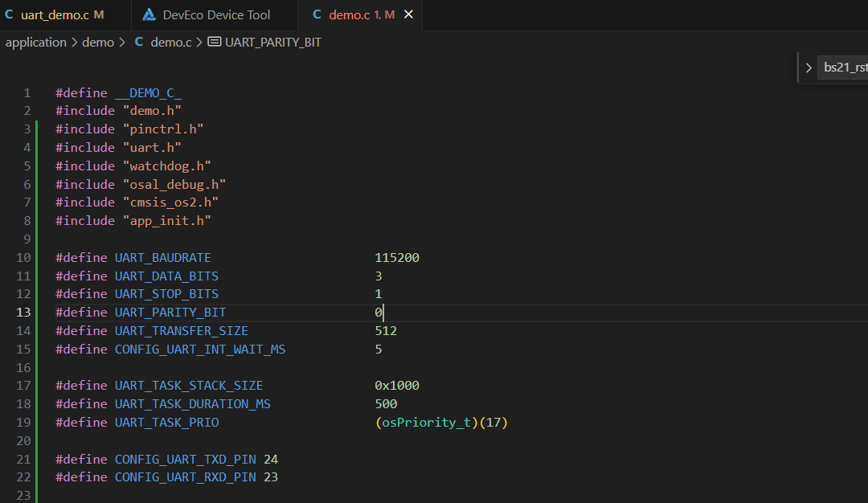
Task: Open the demo folder breadcrumb
Action: click(x=98, y=42)
